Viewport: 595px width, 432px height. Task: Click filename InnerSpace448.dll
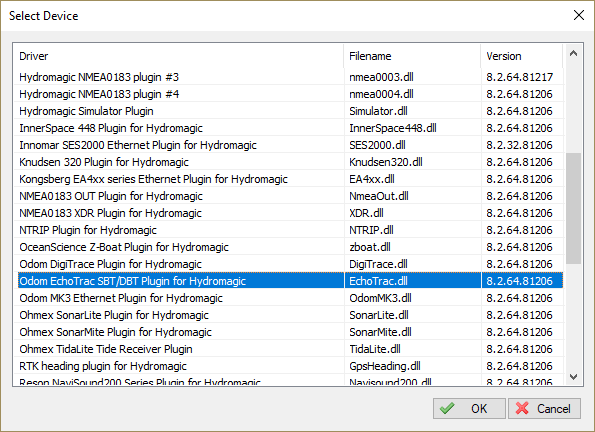(393, 128)
